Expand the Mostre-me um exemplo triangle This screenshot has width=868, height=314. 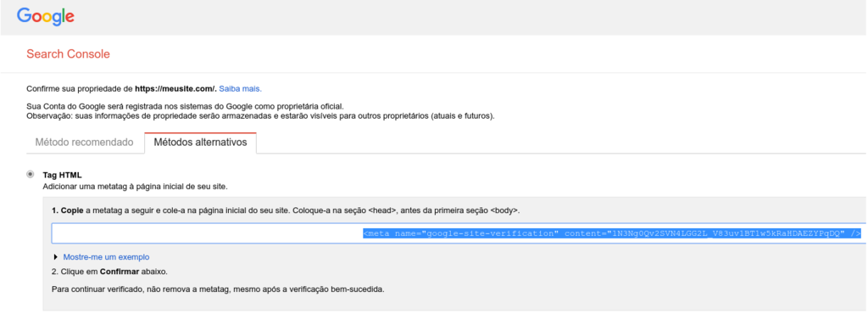click(x=55, y=257)
